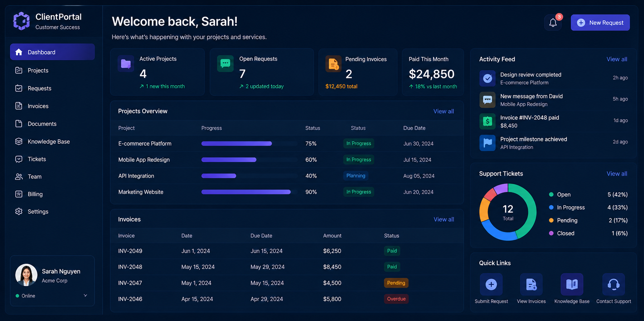Click the Invoice #INV-2048 paid dollar icon
The width and height of the screenshot is (644, 321).
[487, 121]
